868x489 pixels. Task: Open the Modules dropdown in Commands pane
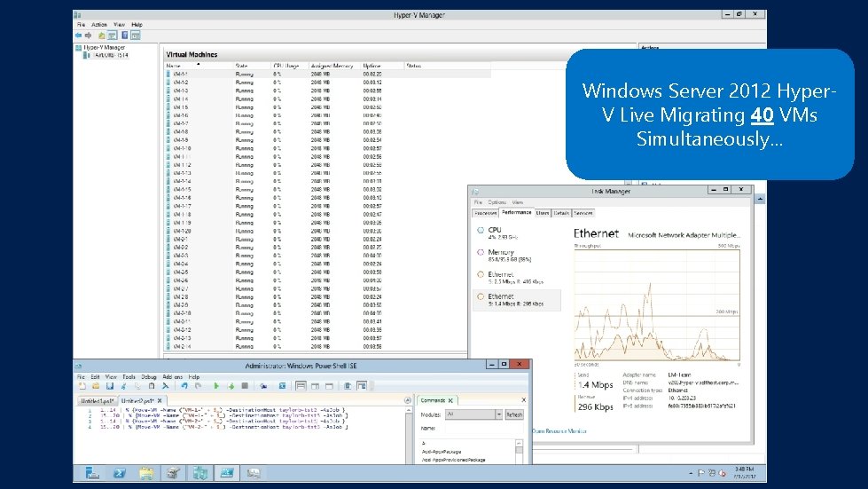(x=499, y=414)
